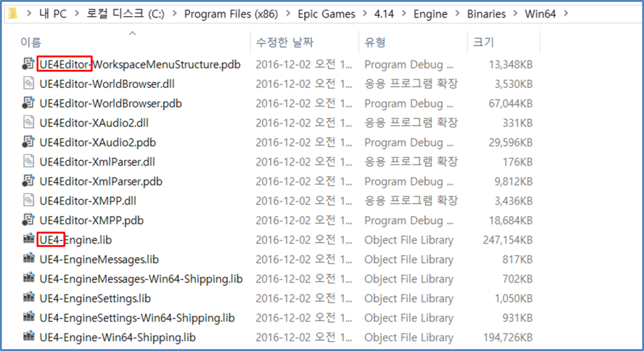
Task: Select the icon of UE4-EngineMessages-Win64-Shipping.lib
Action: click(x=29, y=277)
